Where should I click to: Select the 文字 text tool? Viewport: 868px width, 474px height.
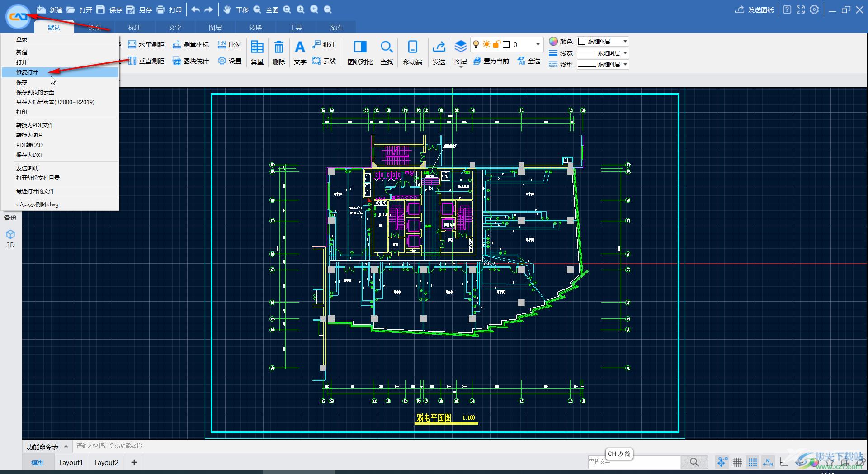click(300, 52)
